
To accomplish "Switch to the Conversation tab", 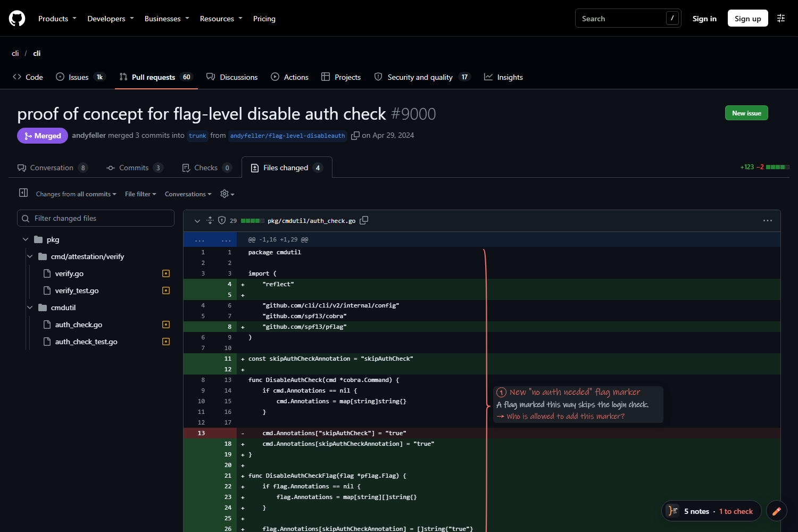I will click(x=53, y=168).
